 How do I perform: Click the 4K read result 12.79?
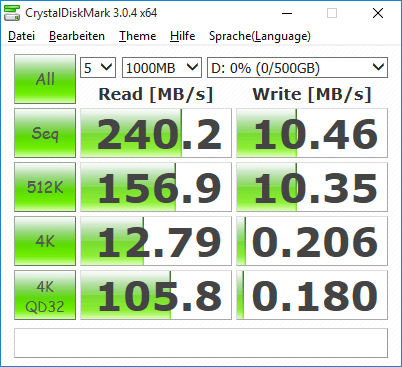pyautogui.click(x=156, y=241)
